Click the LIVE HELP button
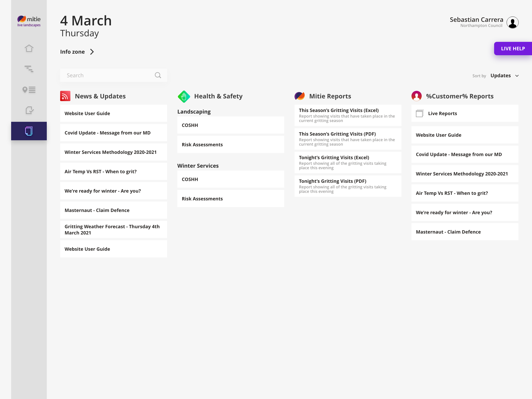 coord(513,49)
